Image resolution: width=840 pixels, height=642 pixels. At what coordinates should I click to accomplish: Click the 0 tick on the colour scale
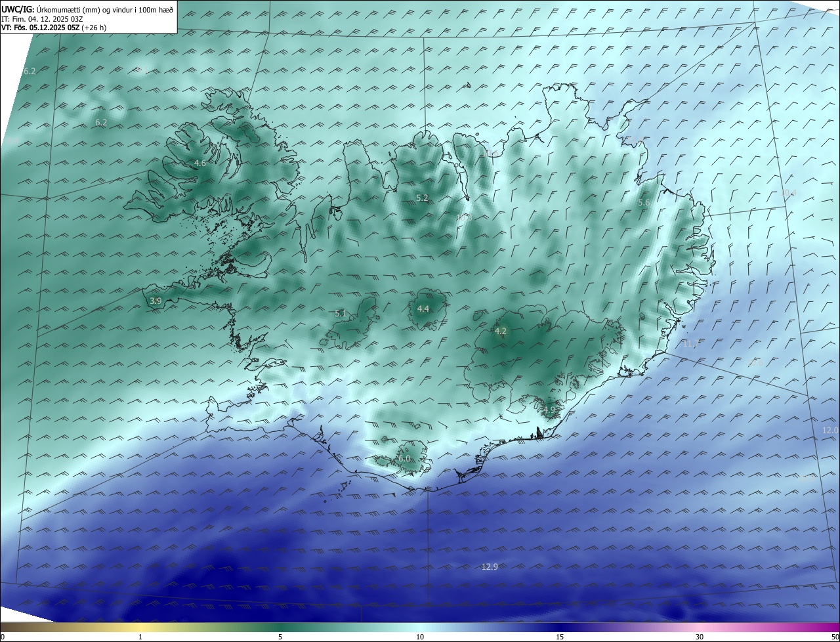3,637
